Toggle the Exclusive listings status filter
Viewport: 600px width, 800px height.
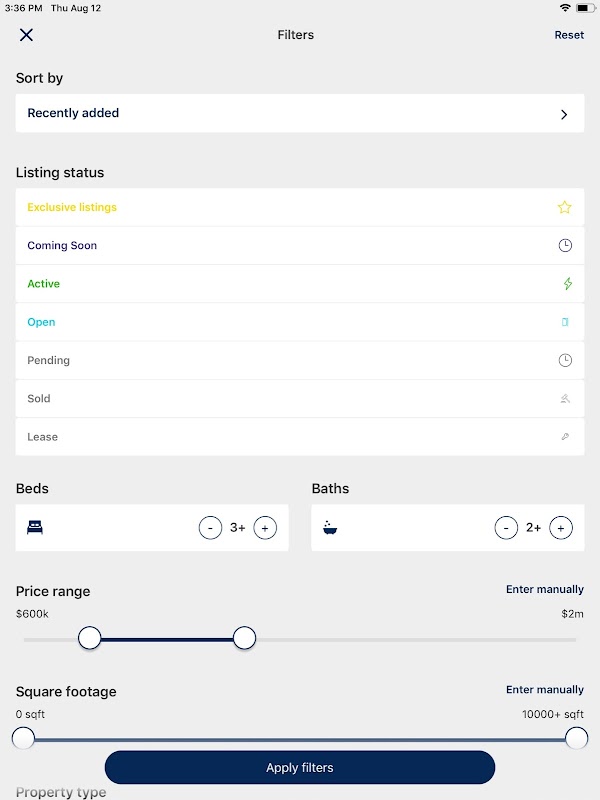pos(72,208)
